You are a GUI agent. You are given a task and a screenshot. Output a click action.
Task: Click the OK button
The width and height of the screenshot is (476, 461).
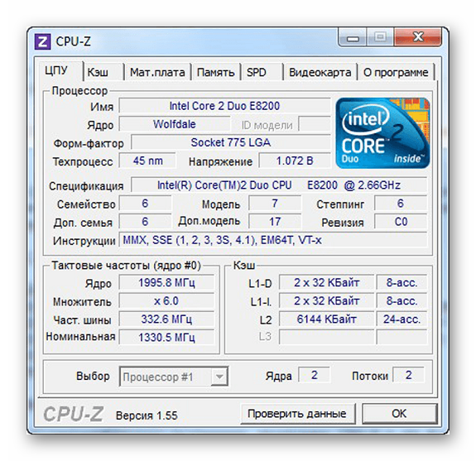(399, 414)
